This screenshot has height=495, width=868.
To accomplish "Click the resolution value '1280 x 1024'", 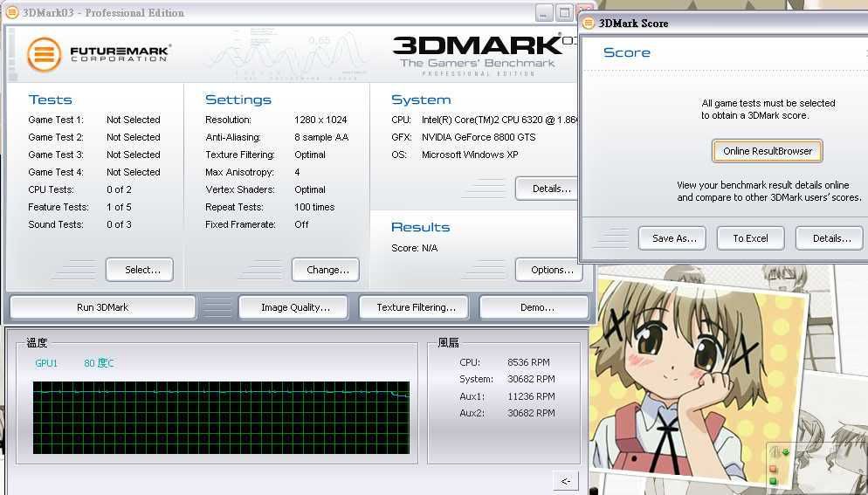I will tap(320, 120).
